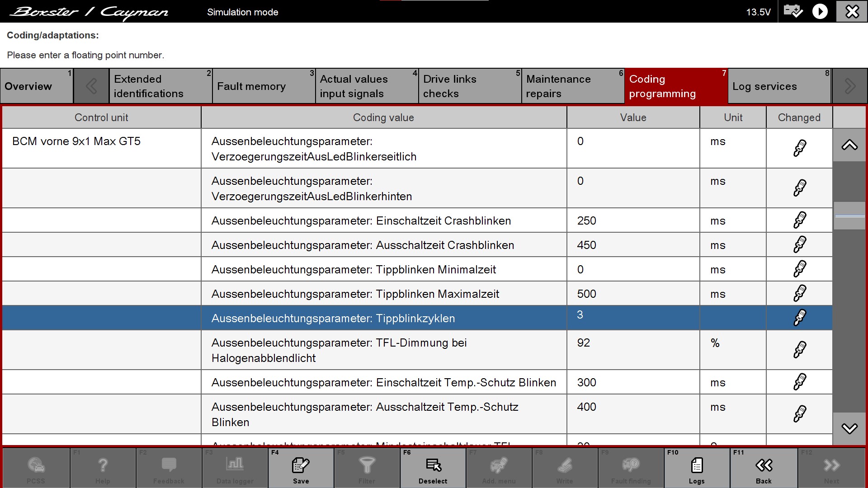The image size is (868, 488).
Task: Click the battery status icon in header
Action: coord(793,11)
